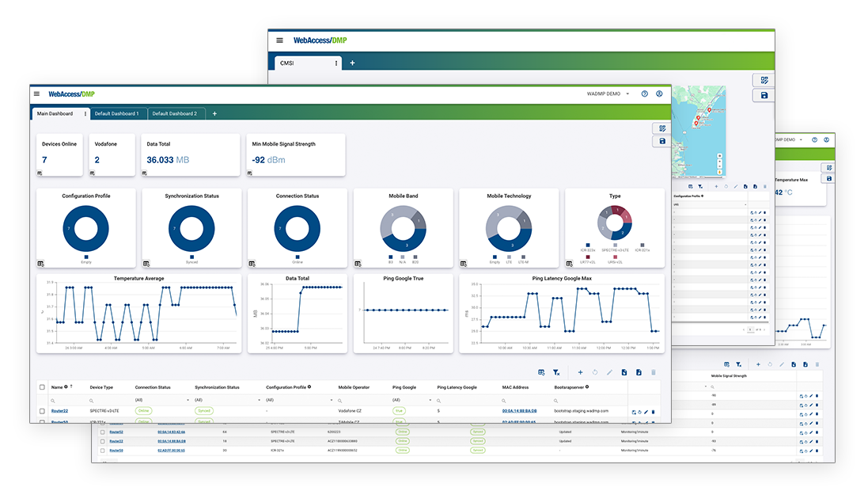Click the edit dashboard widgets icon in front window
This screenshot has width=868, height=491.
[x=662, y=128]
